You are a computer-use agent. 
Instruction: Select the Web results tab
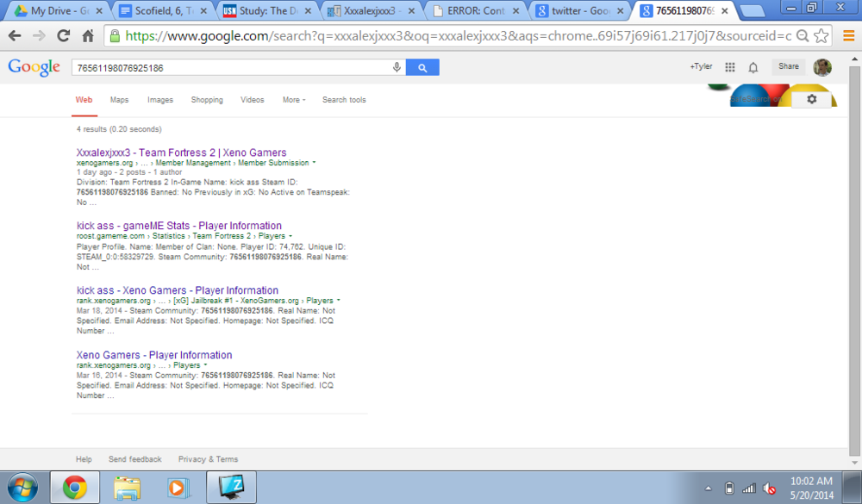(84, 100)
